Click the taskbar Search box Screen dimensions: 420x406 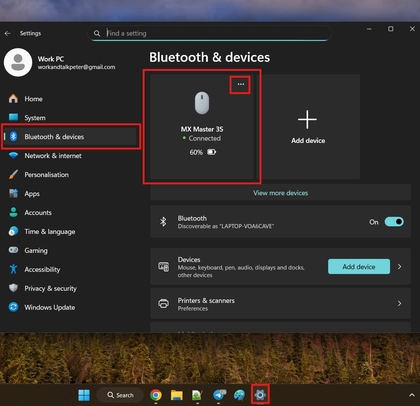(x=120, y=395)
